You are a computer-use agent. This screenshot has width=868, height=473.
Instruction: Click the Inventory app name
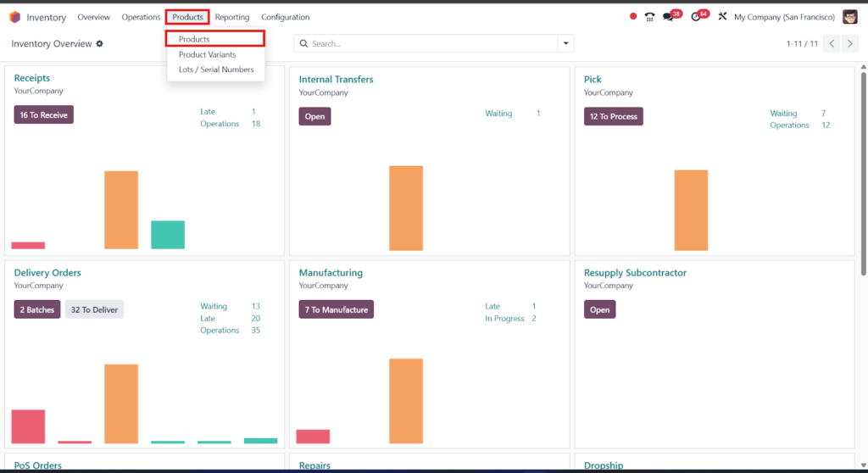point(46,18)
